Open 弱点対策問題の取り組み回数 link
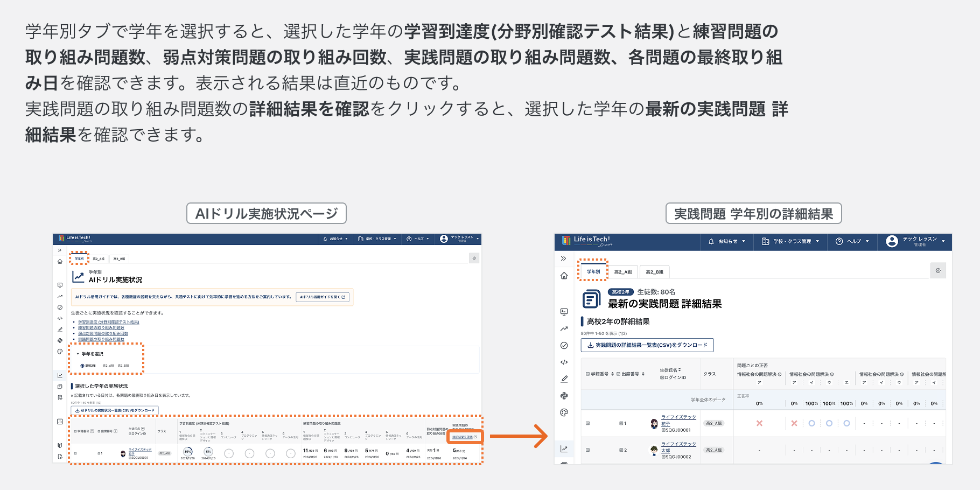This screenshot has height=490, width=980. (103, 334)
